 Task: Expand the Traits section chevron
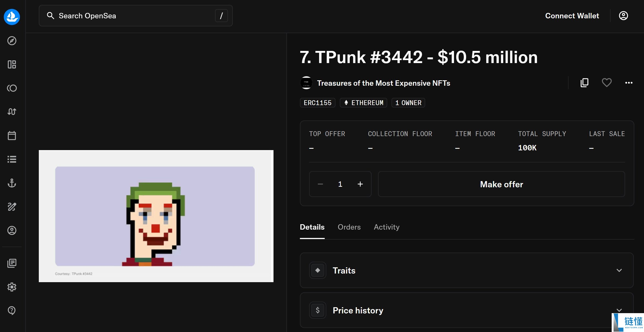coord(619,270)
